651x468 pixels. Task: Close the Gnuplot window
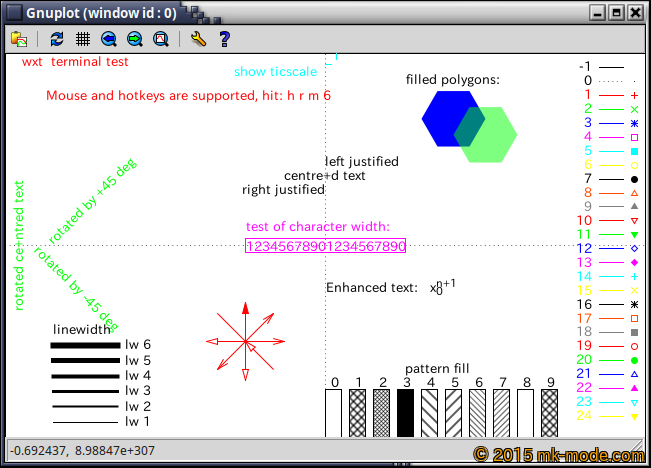pyautogui.click(x=635, y=13)
